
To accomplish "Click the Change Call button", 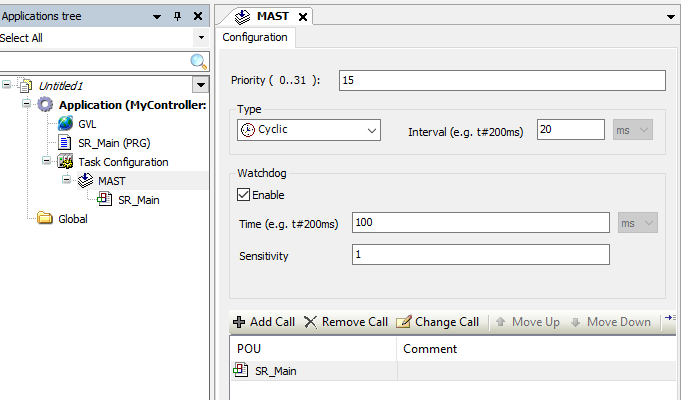I will 438,322.
